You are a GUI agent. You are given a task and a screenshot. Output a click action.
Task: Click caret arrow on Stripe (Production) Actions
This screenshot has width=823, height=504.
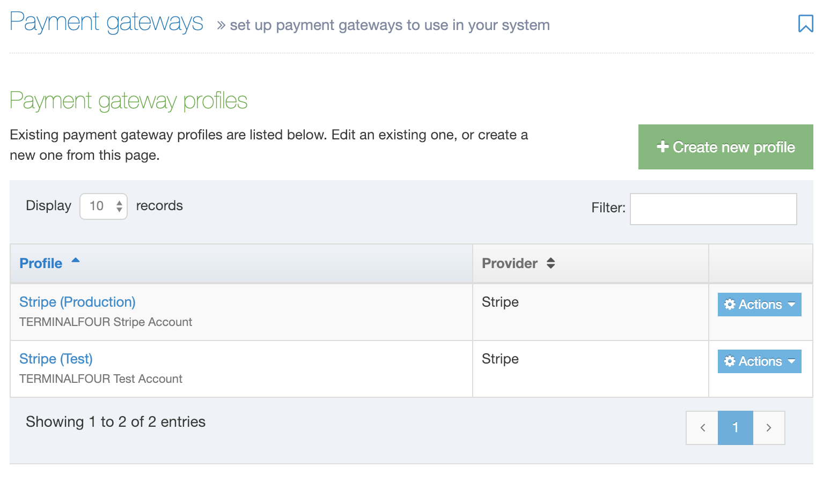pos(792,305)
